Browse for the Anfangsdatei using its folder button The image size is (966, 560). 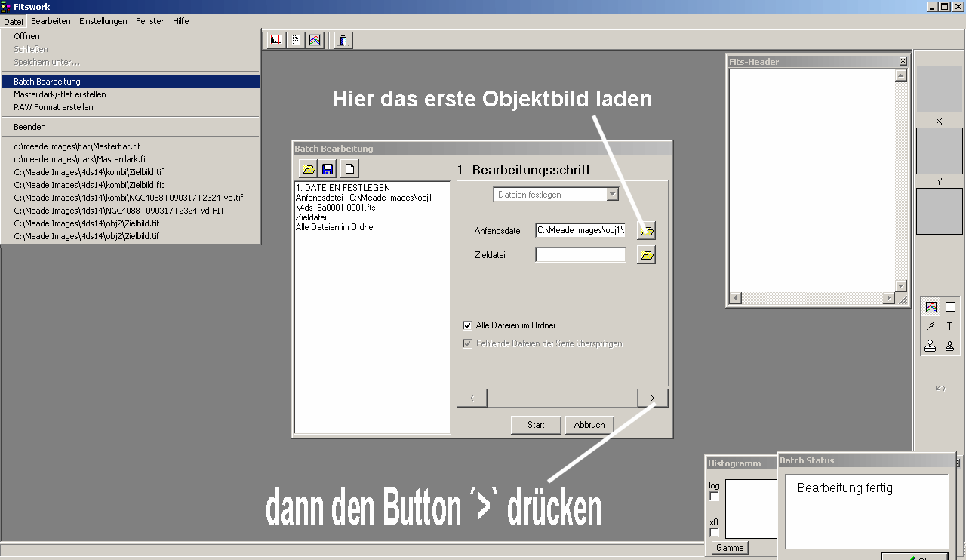647,230
